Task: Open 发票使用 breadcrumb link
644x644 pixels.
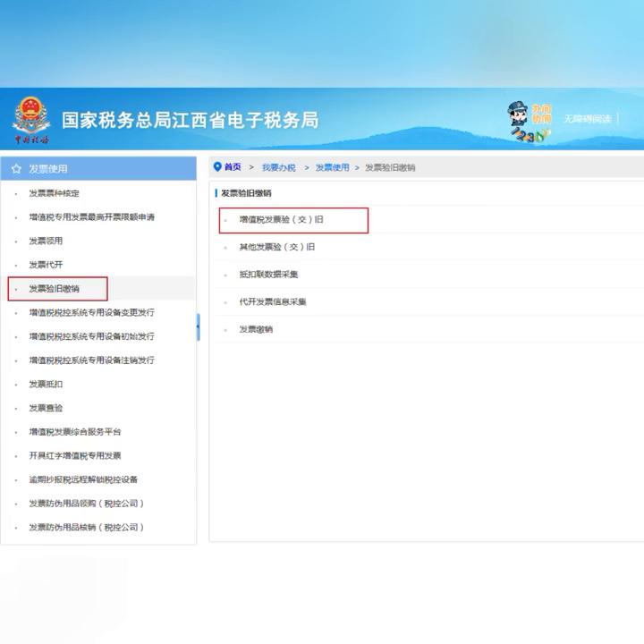Action: (332, 167)
